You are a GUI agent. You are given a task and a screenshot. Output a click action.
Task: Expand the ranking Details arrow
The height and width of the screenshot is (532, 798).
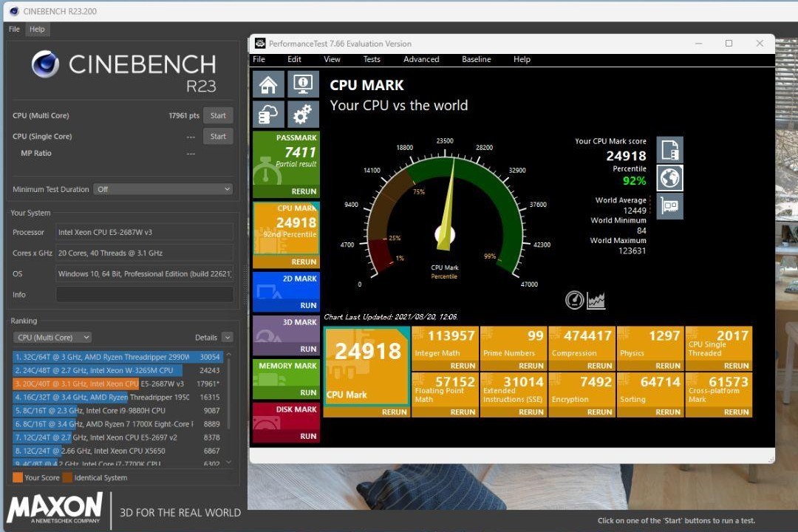pyautogui.click(x=228, y=338)
